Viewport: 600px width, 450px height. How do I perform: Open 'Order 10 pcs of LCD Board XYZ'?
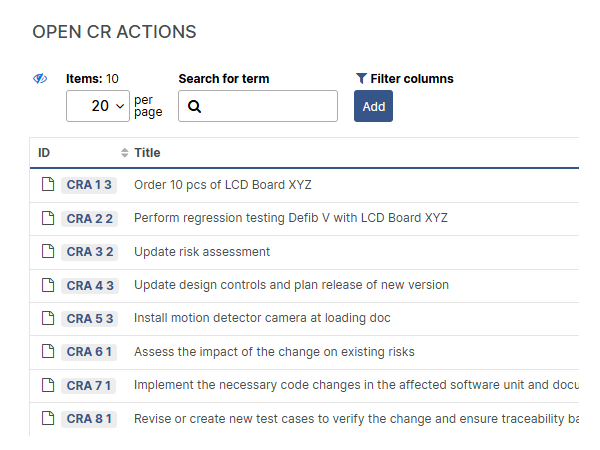point(223,185)
